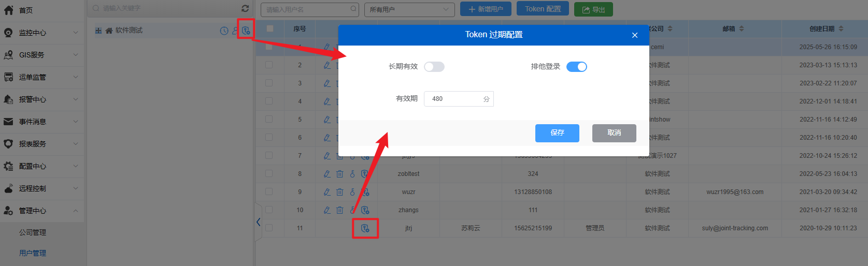Click the clock icon next to 软件测试

pos(224,31)
